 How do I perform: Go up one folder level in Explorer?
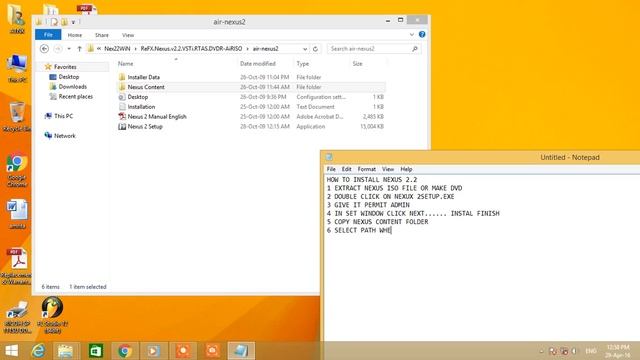click(x=80, y=49)
